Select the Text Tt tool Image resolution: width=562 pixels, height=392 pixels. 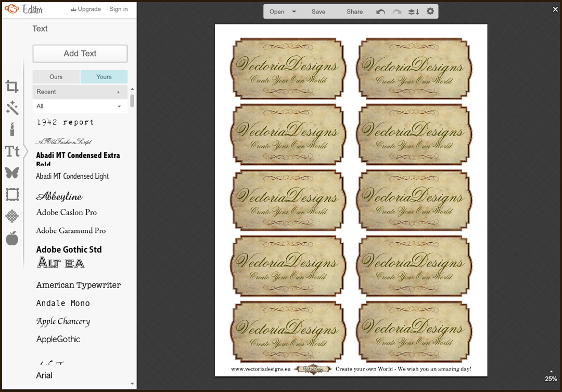(12, 151)
